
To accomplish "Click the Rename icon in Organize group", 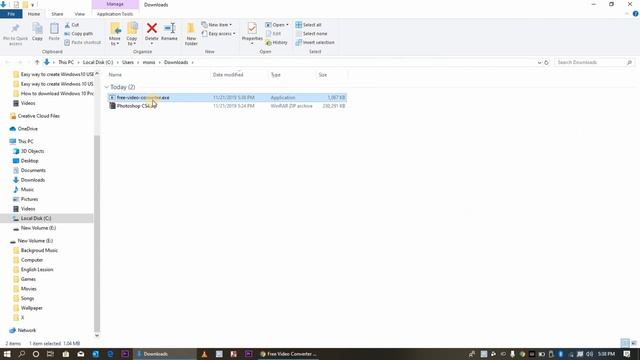I will click(x=169, y=29).
